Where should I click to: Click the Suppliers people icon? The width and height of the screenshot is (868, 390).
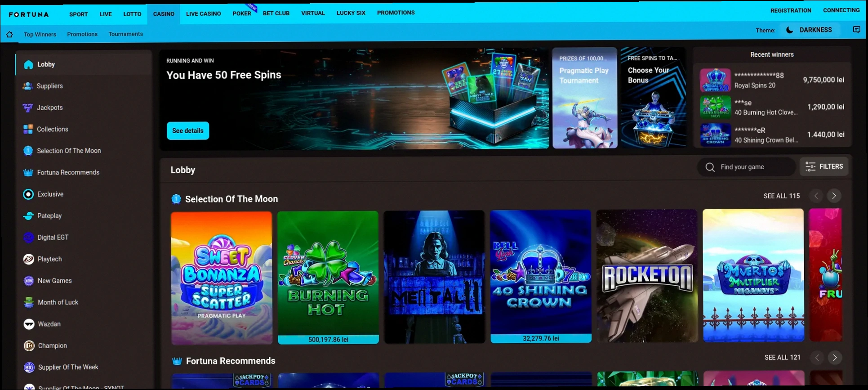point(28,86)
